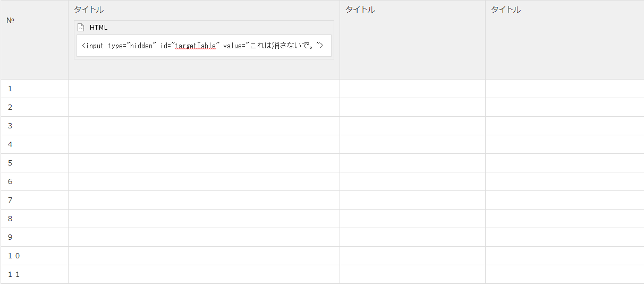Select row number 10 cell
This screenshot has width=644, height=287.
[35, 256]
